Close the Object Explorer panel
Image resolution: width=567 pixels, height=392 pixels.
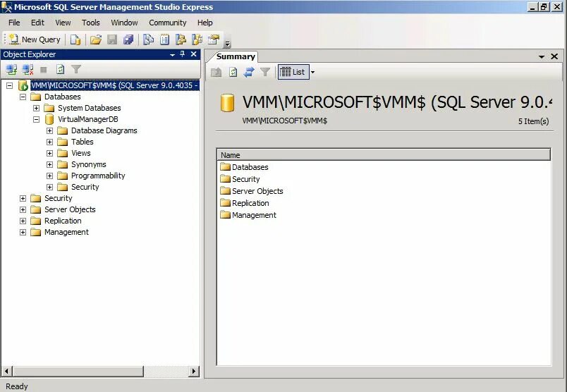click(x=194, y=54)
